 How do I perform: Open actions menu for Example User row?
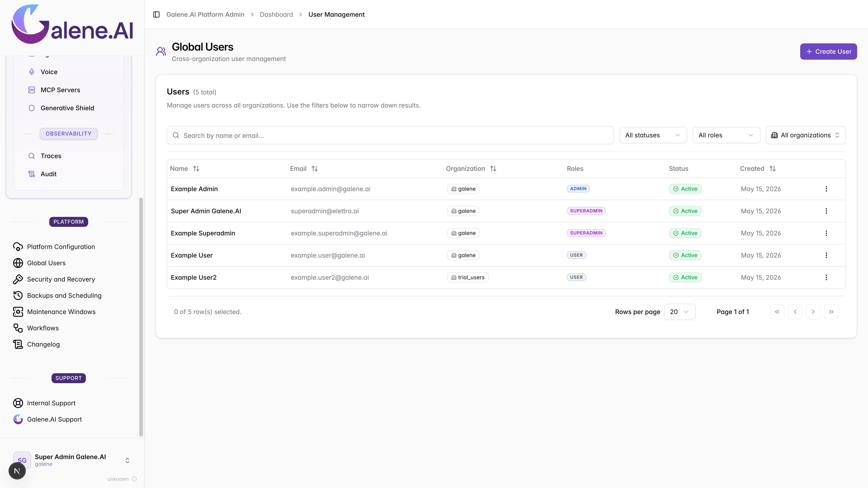826,255
